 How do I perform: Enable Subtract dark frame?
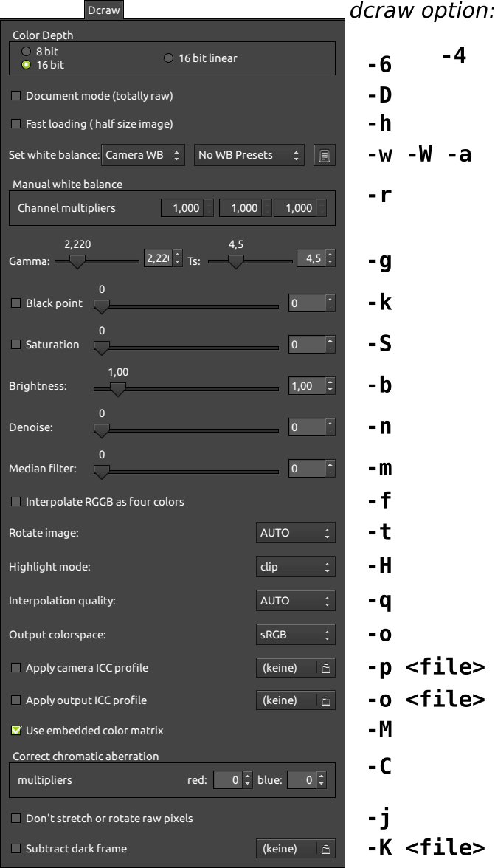(x=16, y=849)
